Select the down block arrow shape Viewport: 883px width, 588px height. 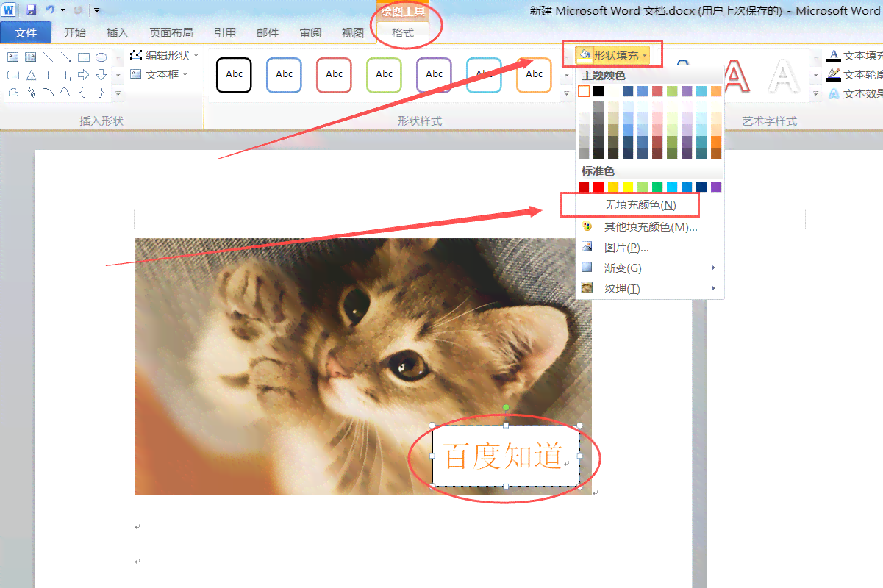pyautogui.click(x=101, y=74)
